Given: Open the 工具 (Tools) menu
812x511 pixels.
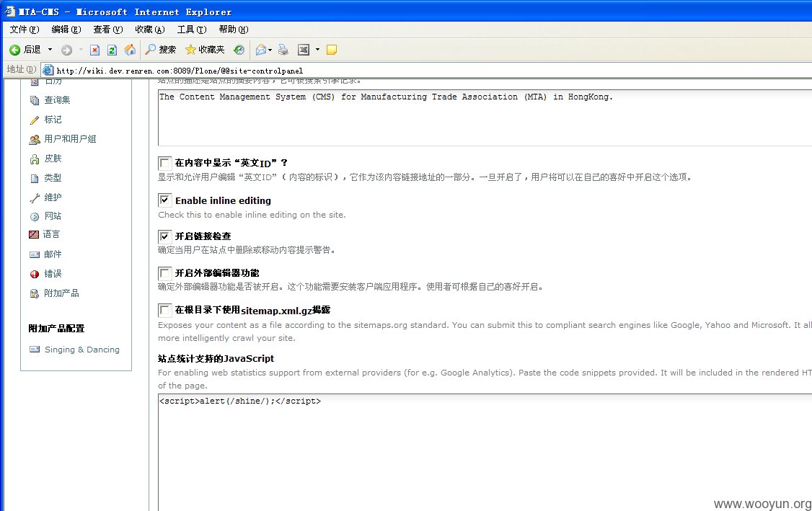Looking at the screenshot, I should click(x=192, y=30).
